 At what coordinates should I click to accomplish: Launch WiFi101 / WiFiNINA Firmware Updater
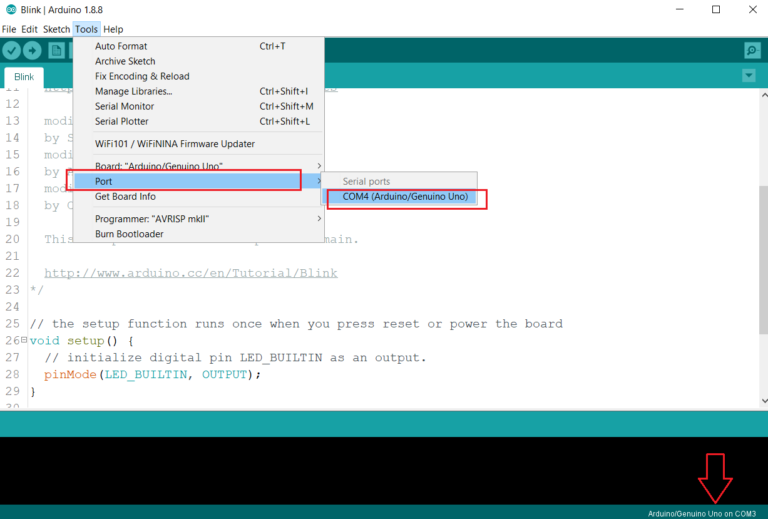pyautogui.click(x=199, y=144)
